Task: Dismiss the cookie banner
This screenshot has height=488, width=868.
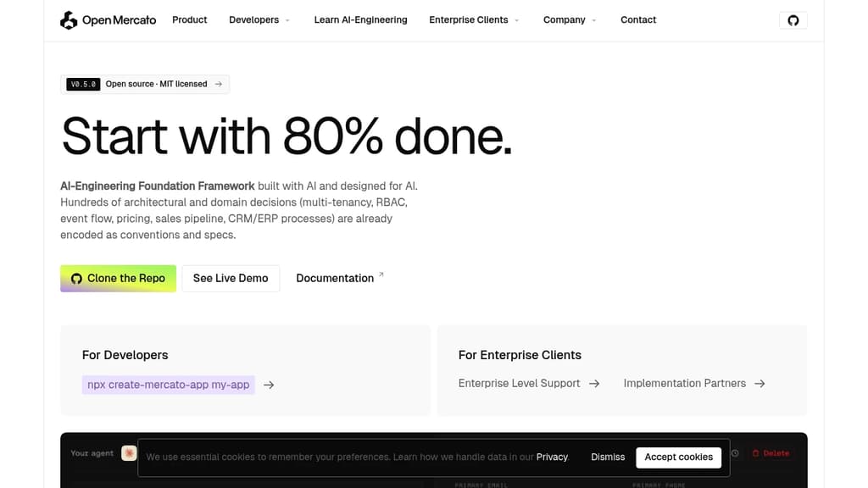Action: click(x=607, y=457)
